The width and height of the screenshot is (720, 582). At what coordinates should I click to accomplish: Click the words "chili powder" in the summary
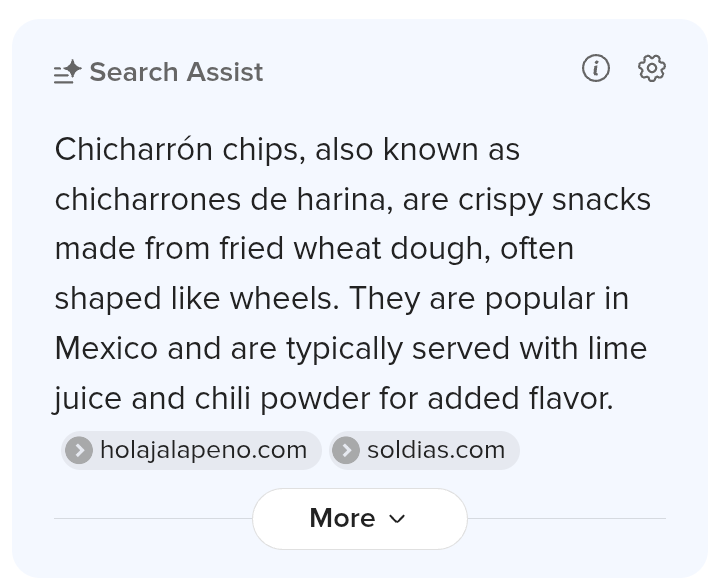pyautogui.click(x=314, y=398)
